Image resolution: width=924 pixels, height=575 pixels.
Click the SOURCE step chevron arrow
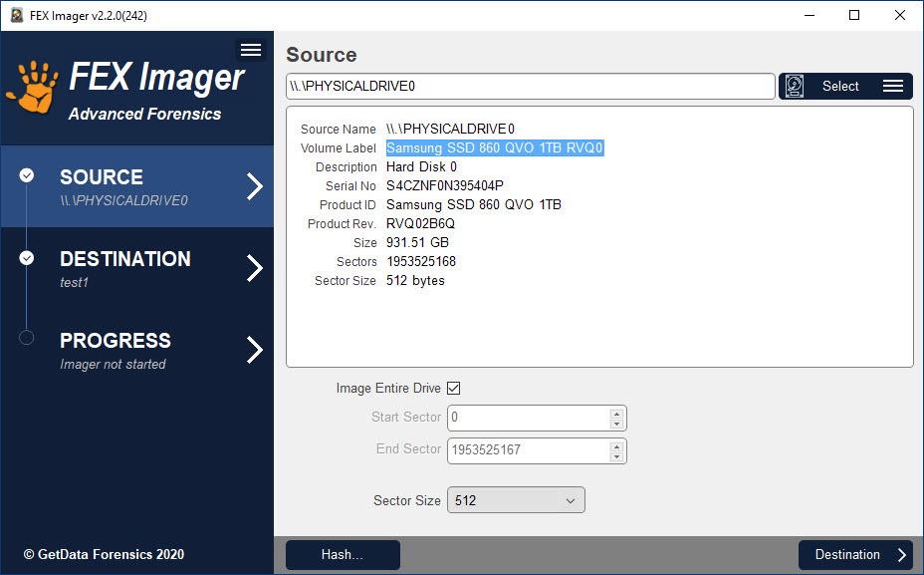point(255,186)
